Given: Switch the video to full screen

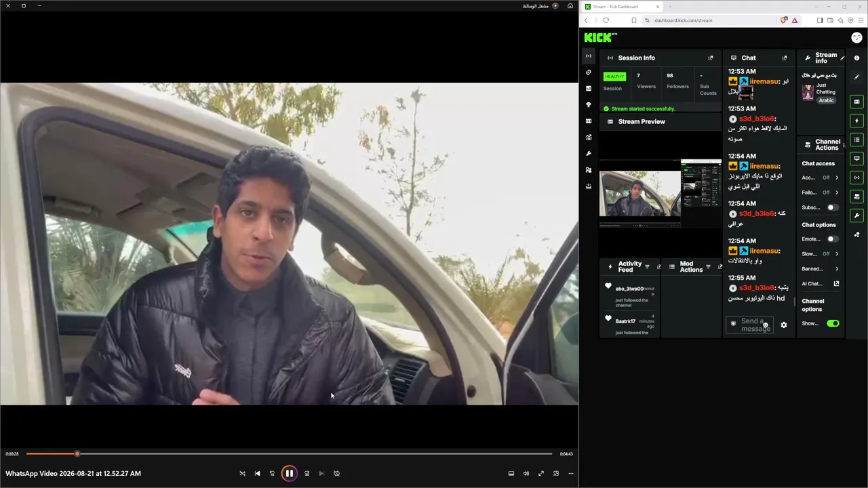Looking at the screenshot, I should (x=541, y=473).
